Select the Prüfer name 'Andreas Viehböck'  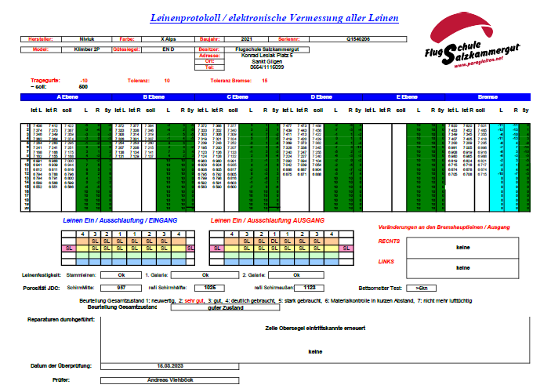coord(170,380)
